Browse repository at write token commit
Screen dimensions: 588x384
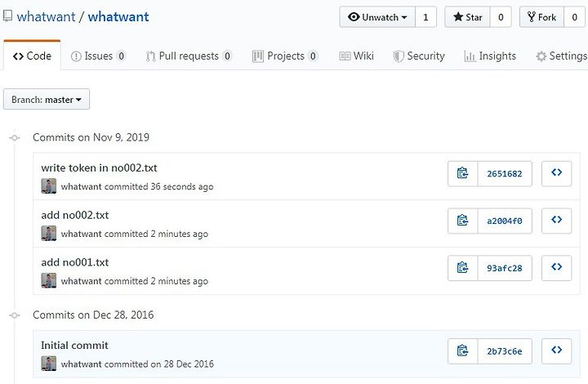point(556,174)
